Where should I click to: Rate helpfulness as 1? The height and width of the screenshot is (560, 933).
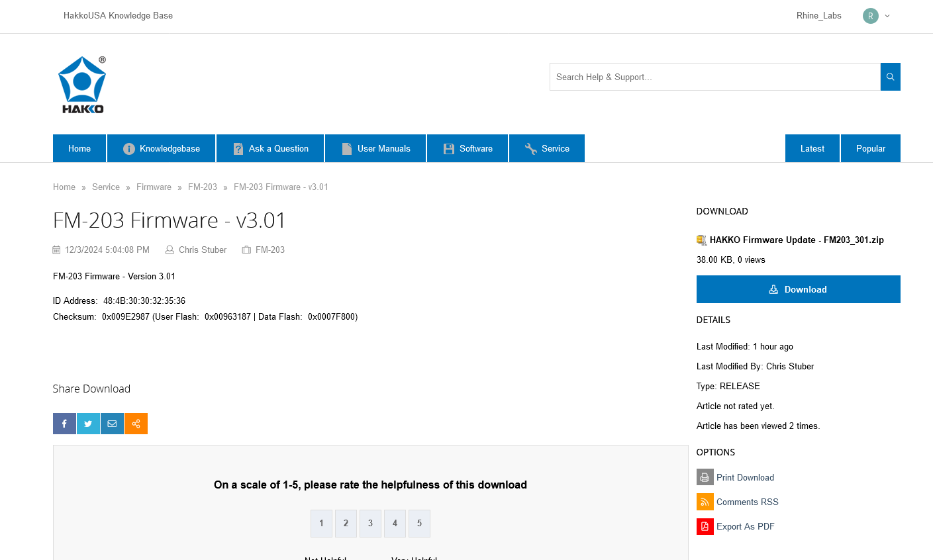pos(321,524)
